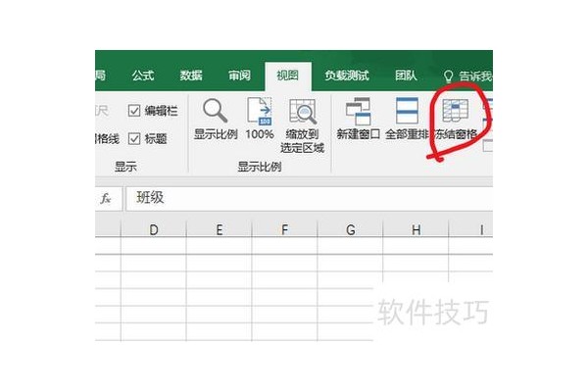Click the 告诉我 lightbulb search icon
Image resolution: width=588 pixels, height=392 pixels.
[x=448, y=76]
